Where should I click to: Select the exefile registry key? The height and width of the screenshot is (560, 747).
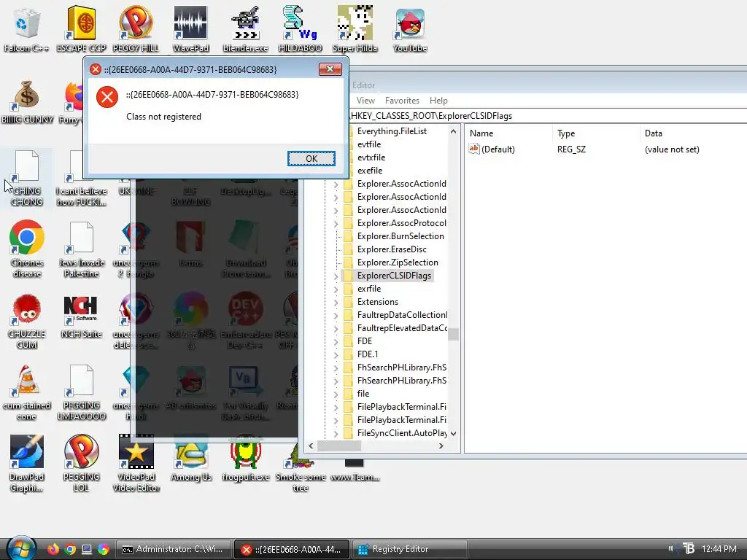click(x=370, y=171)
